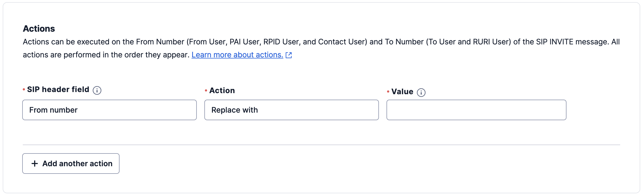Viewport: 644px width, 196px height.
Task: Open the Action dropdown showing Replace with
Action: (x=292, y=110)
